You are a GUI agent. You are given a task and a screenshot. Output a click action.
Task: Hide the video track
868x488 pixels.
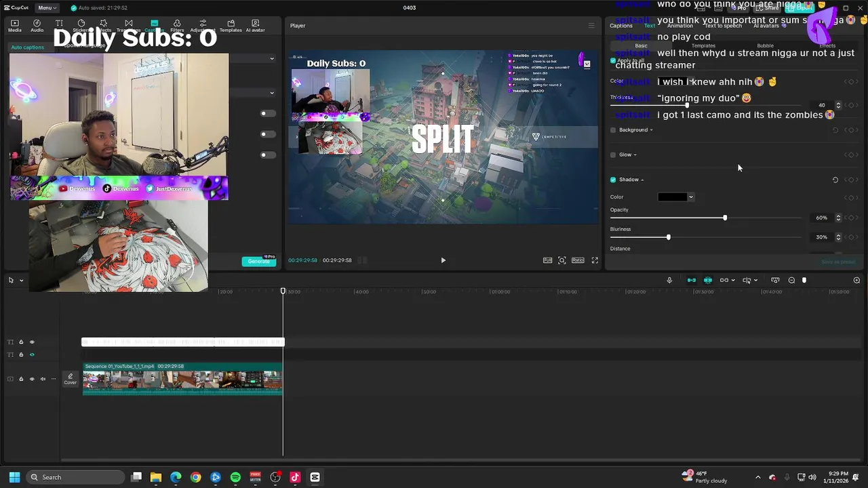tap(32, 379)
